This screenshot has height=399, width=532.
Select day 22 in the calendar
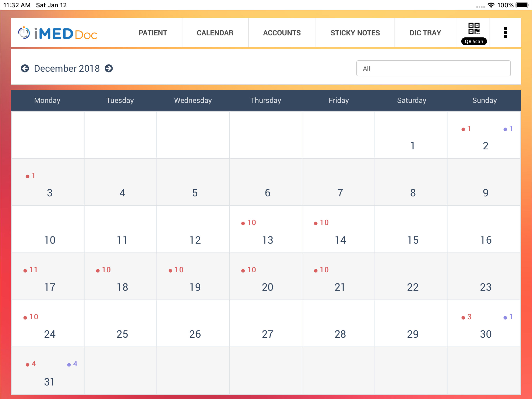click(x=411, y=276)
